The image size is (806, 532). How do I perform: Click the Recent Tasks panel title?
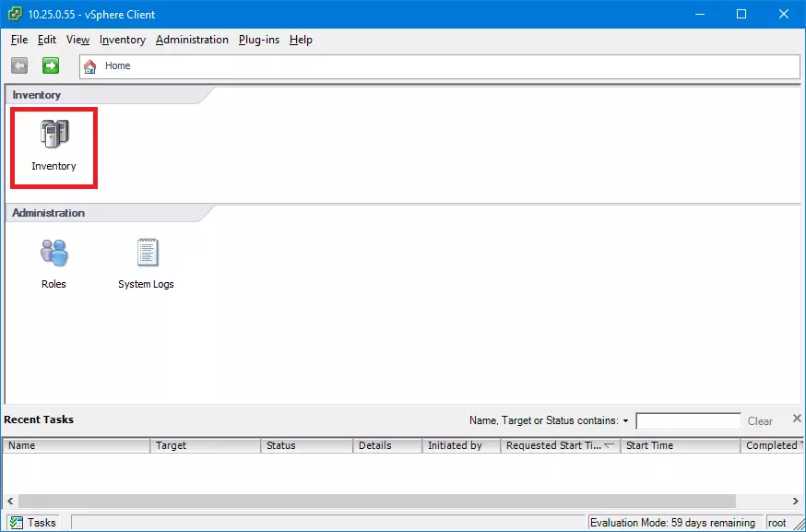[39, 420]
